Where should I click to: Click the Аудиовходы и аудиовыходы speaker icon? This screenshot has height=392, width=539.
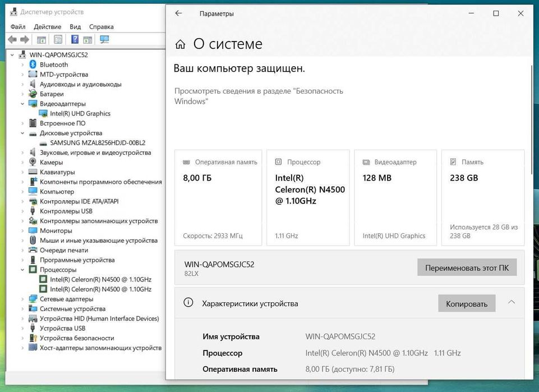point(33,84)
